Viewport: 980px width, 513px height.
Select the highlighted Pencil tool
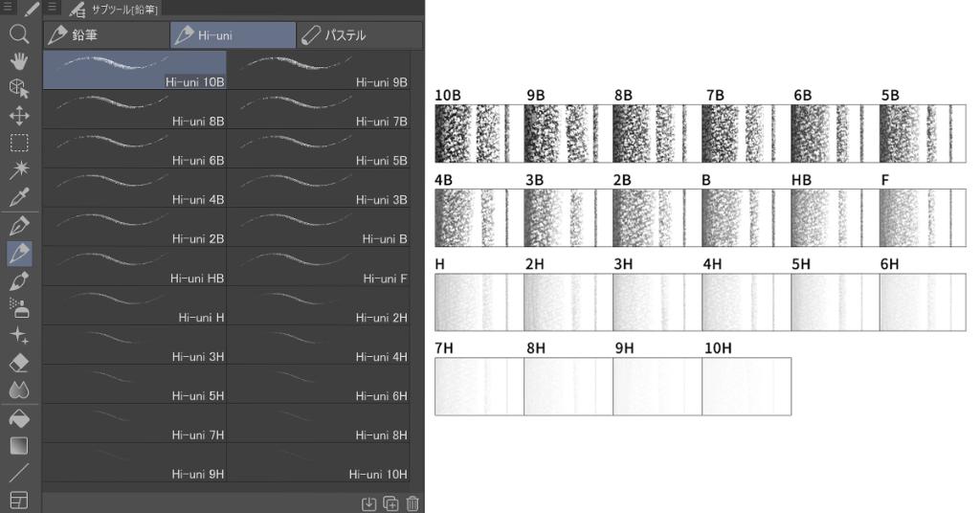click(19, 254)
